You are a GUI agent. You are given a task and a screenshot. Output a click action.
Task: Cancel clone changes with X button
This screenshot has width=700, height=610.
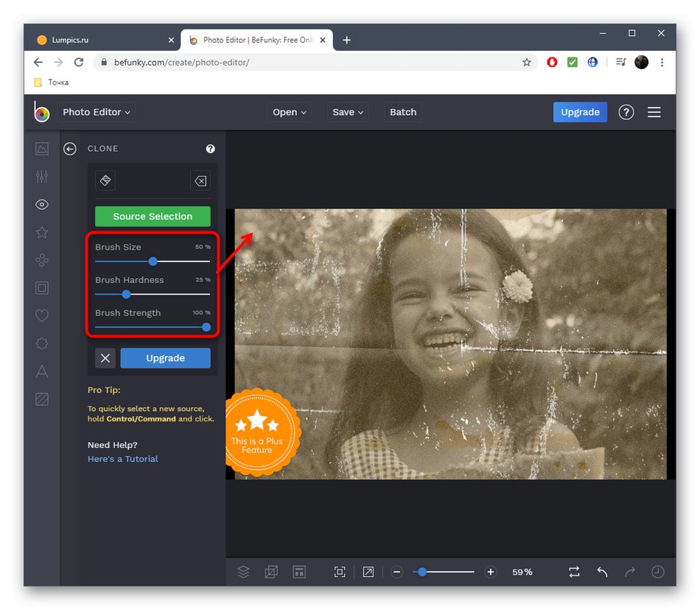click(105, 358)
